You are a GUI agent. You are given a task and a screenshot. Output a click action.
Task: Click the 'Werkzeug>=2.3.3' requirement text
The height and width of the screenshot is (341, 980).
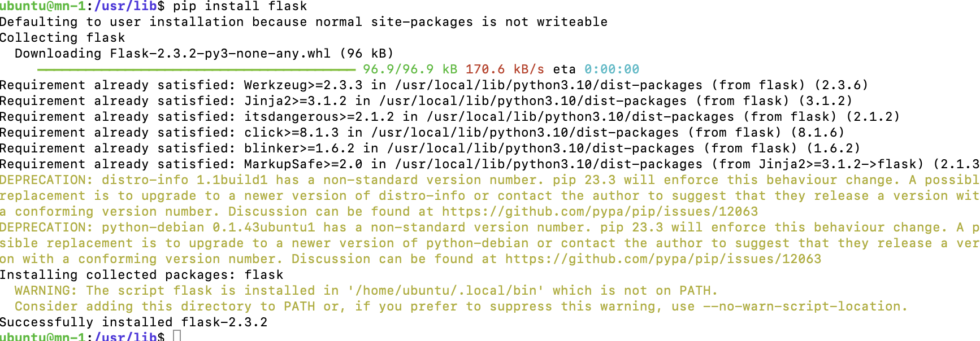(x=303, y=85)
